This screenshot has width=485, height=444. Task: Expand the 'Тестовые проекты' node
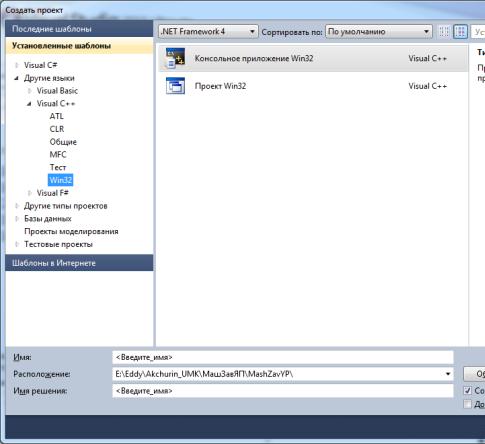pyautogui.click(x=17, y=244)
